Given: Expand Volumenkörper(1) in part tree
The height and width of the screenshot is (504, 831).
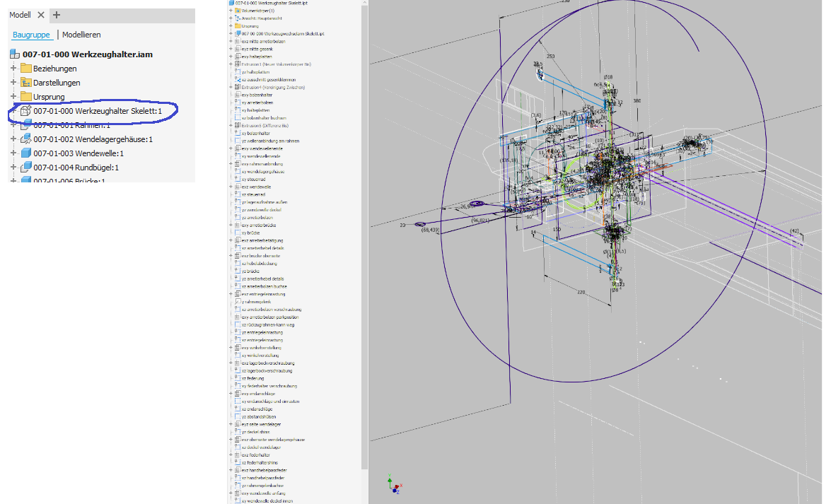Looking at the screenshot, I should click(231, 11).
